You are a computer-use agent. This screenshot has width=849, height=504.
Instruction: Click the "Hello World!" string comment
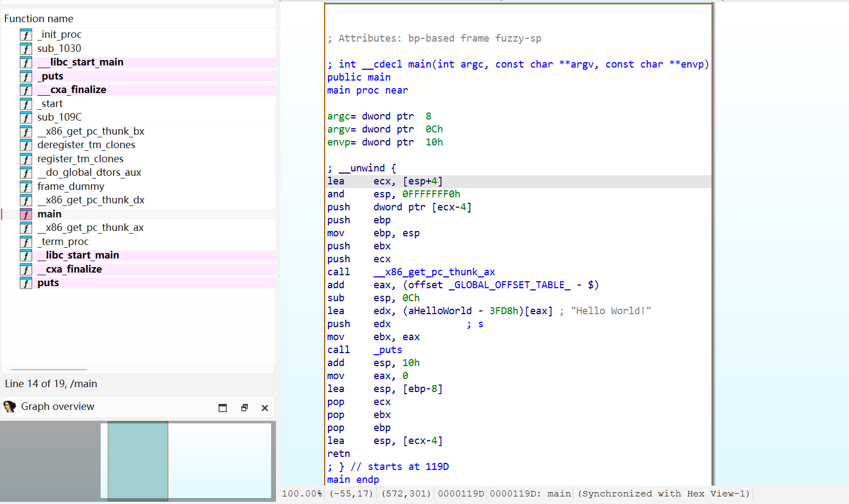click(611, 311)
